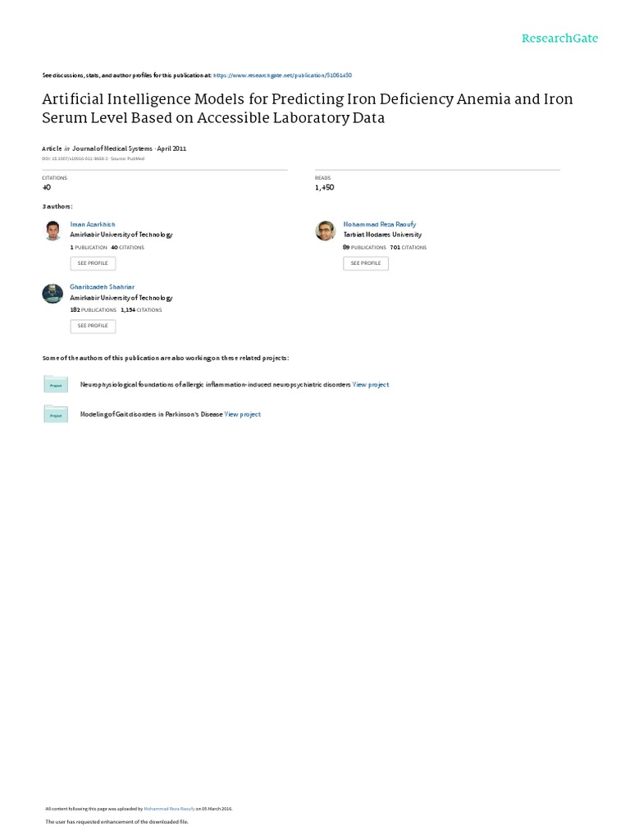Screen dimensions: 630x840
Task: Open the researchgate.net publication URL link
Action: click(282, 75)
